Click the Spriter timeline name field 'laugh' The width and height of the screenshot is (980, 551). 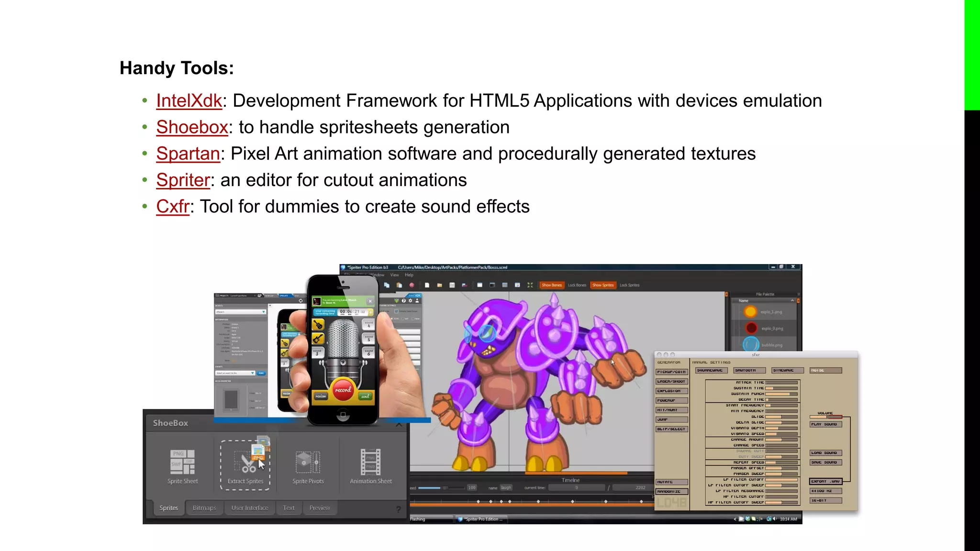tap(506, 488)
